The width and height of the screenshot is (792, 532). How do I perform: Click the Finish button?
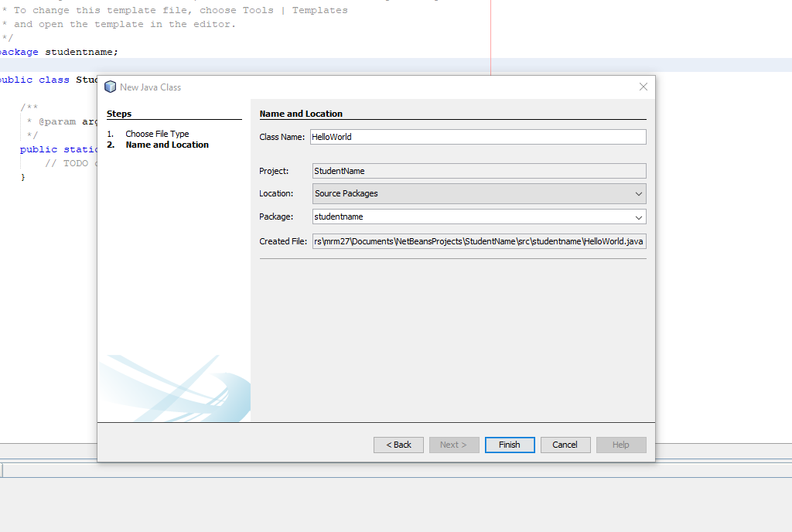(509, 445)
